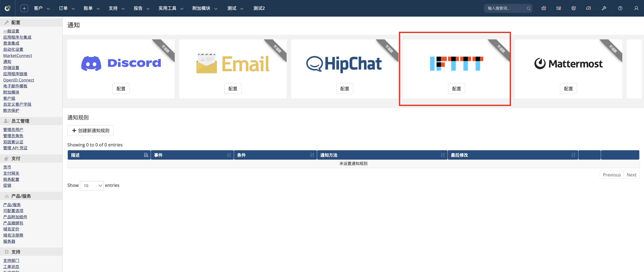The width and height of the screenshot is (644, 272).
Task: Sort by 条件 column sort icon
Action: [x=312, y=155]
